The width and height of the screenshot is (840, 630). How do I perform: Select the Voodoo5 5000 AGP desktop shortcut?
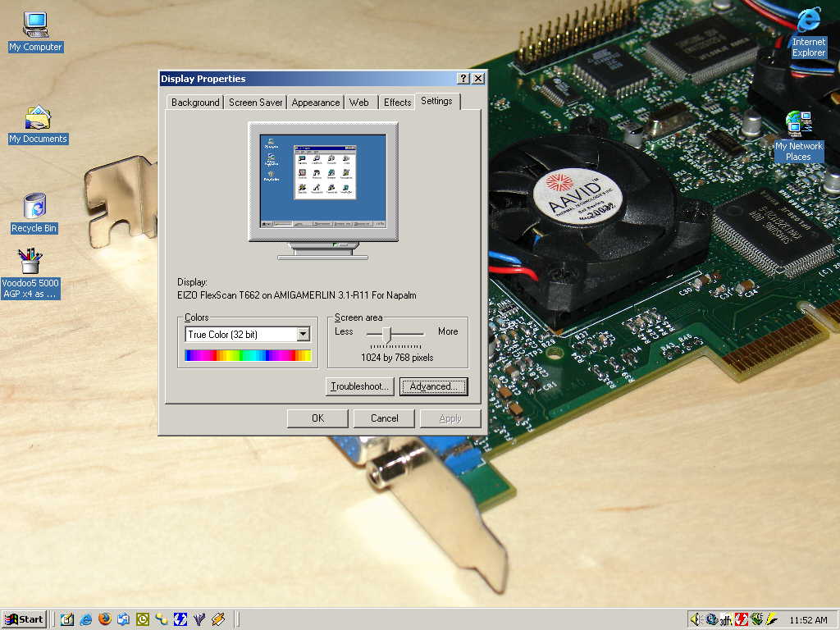click(x=30, y=273)
